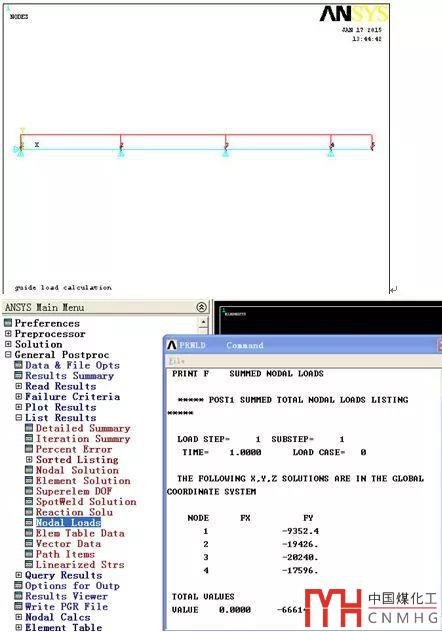This screenshot has height=632, width=442.
Task: Click the main menu scrollbar up arrow
Action: click(203, 322)
